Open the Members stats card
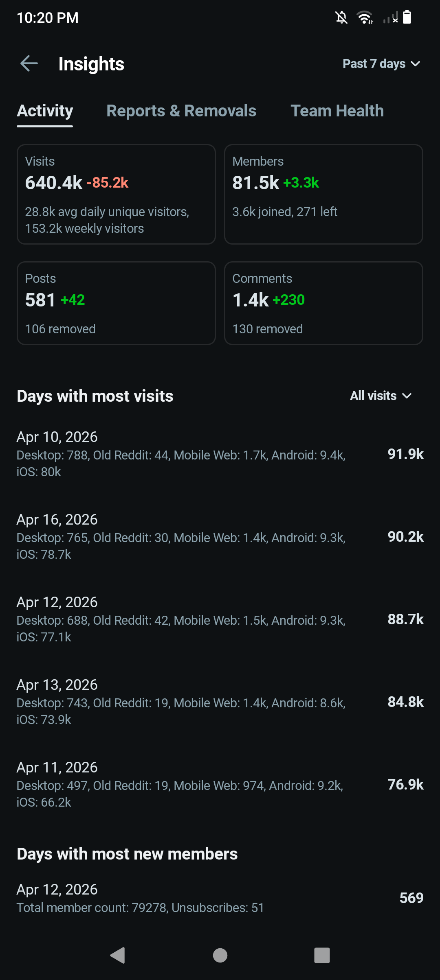This screenshot has height=980, width=440. click(x=323, y=194)
